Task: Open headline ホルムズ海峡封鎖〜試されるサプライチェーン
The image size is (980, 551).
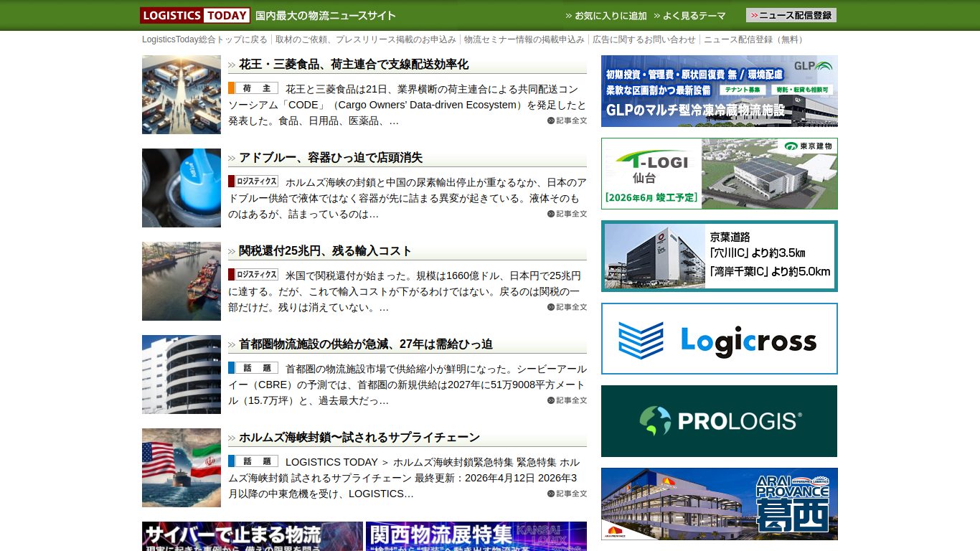Action: [359, 438]
